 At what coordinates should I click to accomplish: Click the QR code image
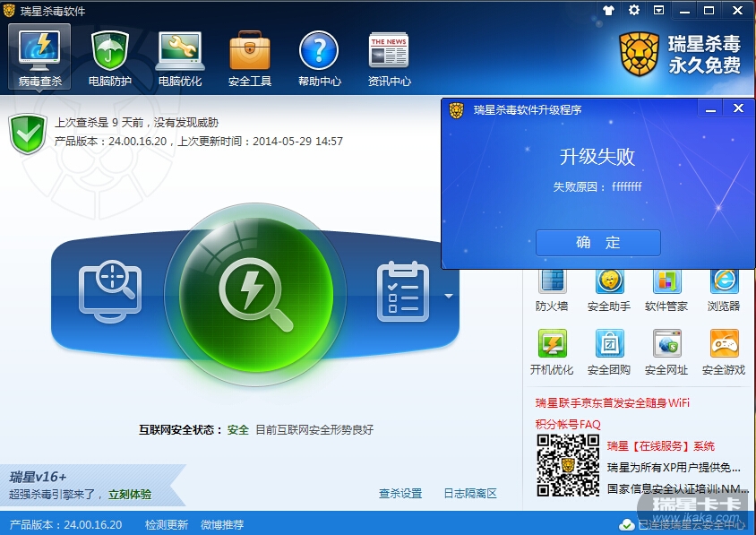click(568, 465)
